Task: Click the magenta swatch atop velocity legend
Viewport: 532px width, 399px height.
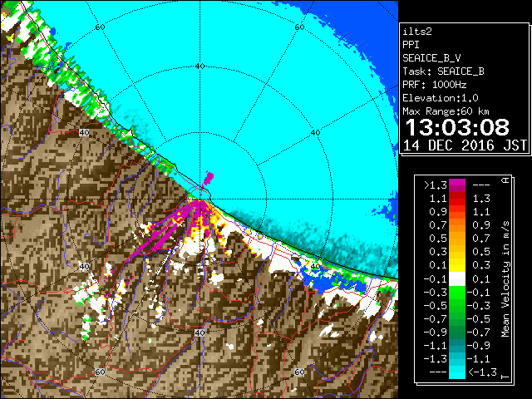Action: [457, 183]
